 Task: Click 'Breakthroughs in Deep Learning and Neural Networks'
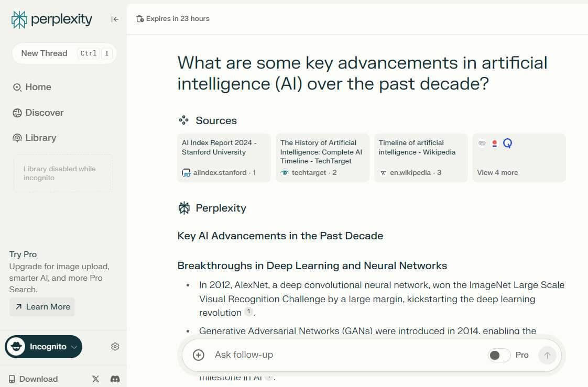(x=312, y=266)
